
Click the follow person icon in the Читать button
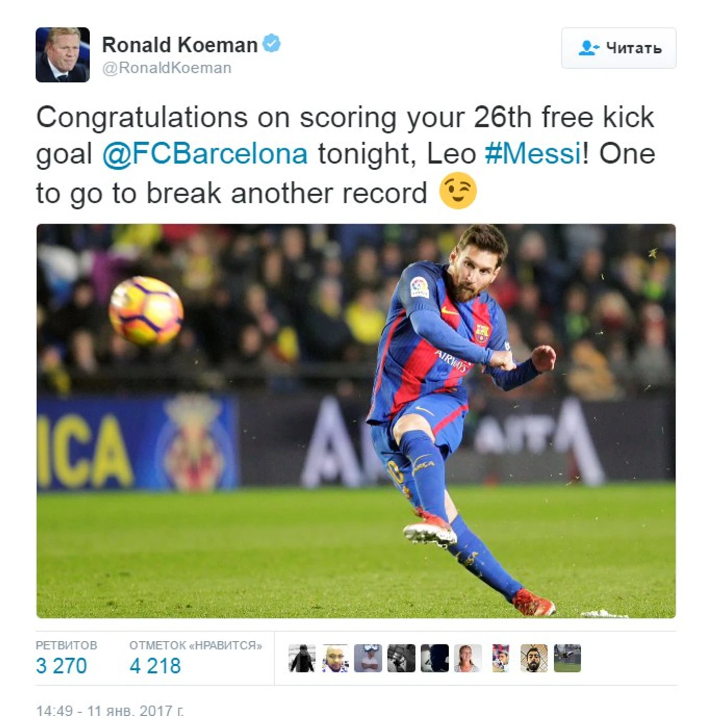click(x=588, y=48)
